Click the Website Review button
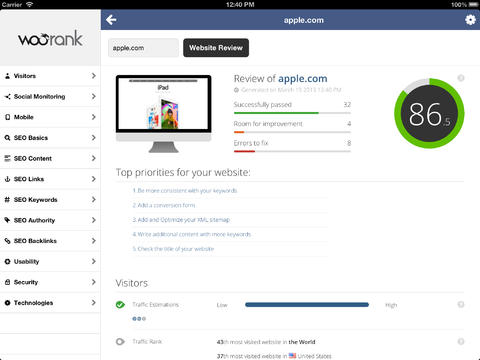The height and width of the screenshot is (360, 480). click(x=216, y=48)
